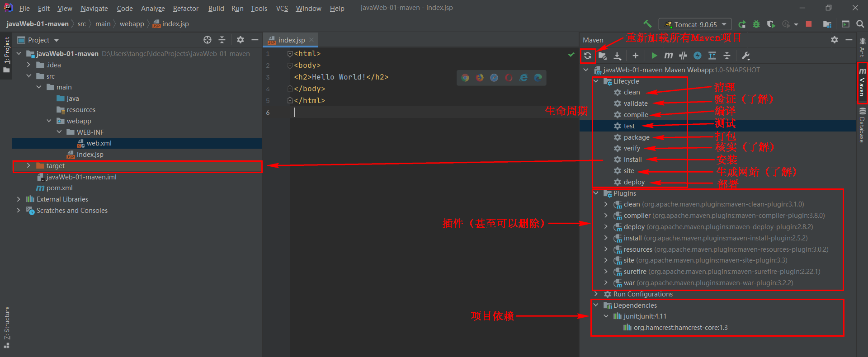This screenshot has height=357, width=868.
Task: Open Project Structure dialog icon
Action: 827,24
